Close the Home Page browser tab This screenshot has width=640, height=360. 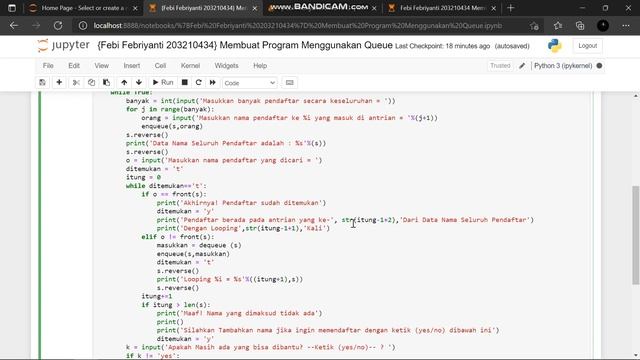pyautogui.click(x=135, y=8)
